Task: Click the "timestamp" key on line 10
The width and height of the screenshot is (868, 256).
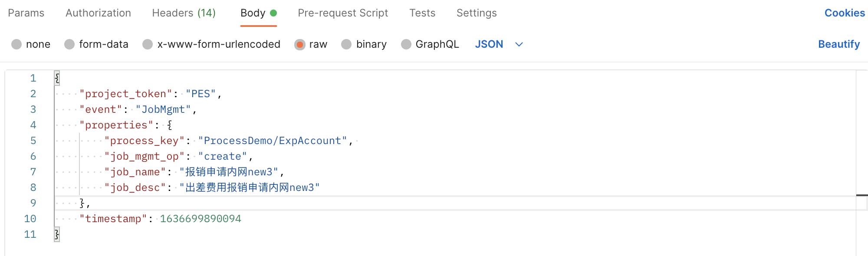Action: [113, 219]
